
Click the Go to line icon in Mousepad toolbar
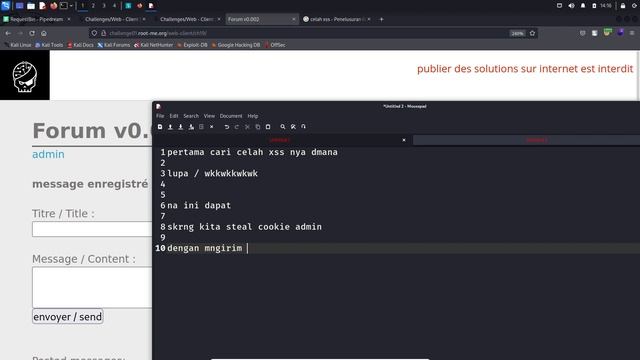click(303, 127)
